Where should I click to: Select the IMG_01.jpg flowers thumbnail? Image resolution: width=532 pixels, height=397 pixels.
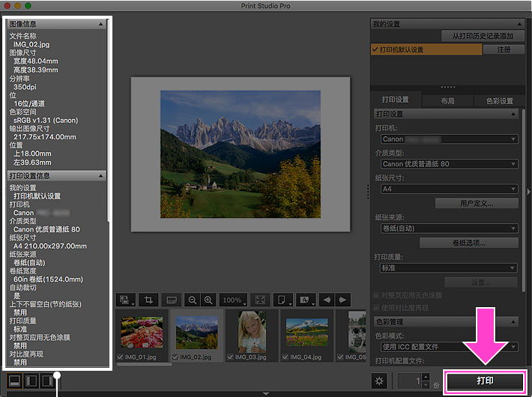tap(142, 332)
